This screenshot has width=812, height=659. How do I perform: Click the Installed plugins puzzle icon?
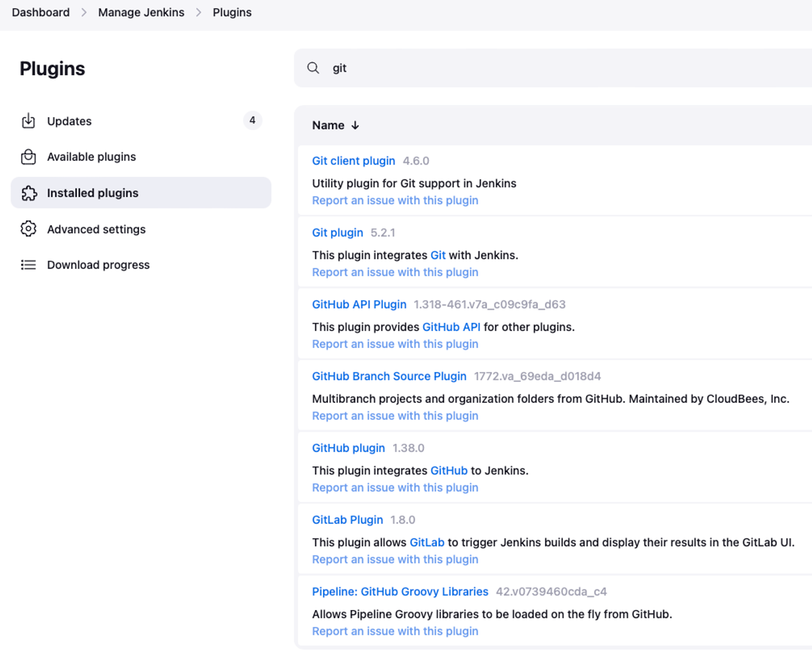point(29,193)
